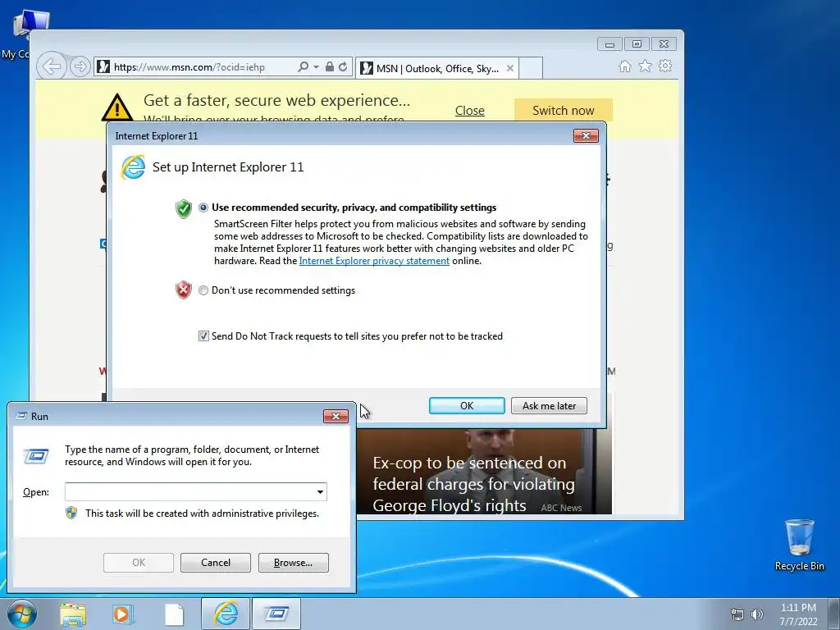The height and width of the screenshot is (630, 840).
Task: Click the Close link in yellow banner
Action: (470, 111)
